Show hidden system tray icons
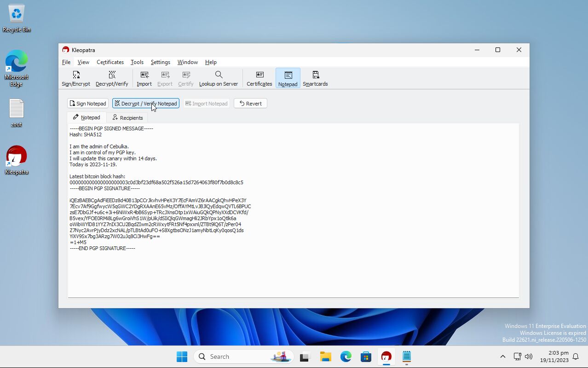 pyautogui.click(x=502, y=356)
